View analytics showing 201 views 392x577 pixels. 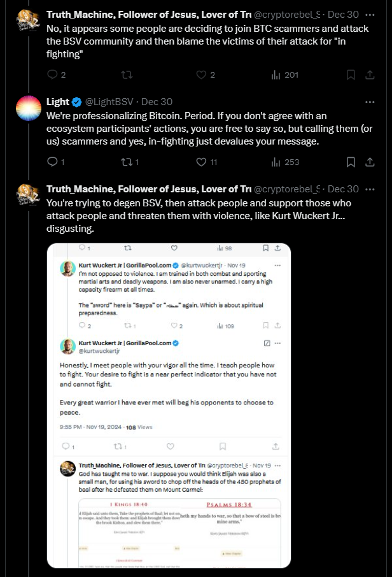pyautogui.click(x=284, y=75)
